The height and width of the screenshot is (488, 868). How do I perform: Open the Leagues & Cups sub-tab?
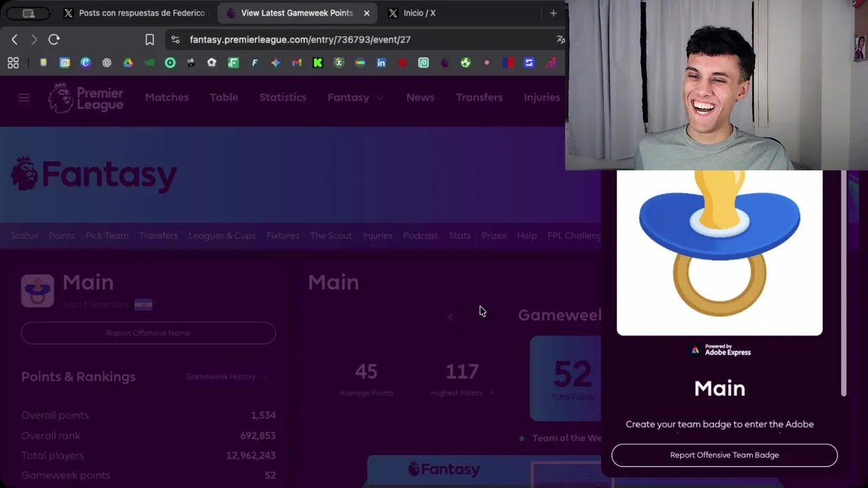click(222, 236)
